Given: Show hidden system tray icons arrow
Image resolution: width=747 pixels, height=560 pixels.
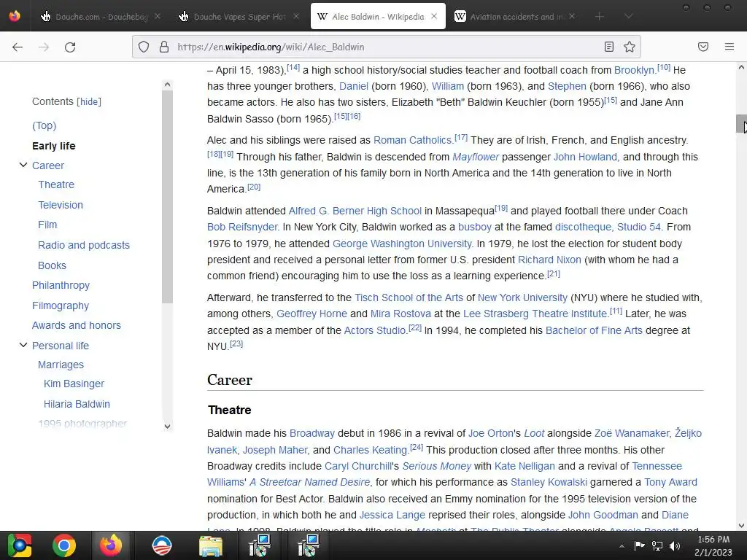Looking at the screenshot, I should point(622,546).
